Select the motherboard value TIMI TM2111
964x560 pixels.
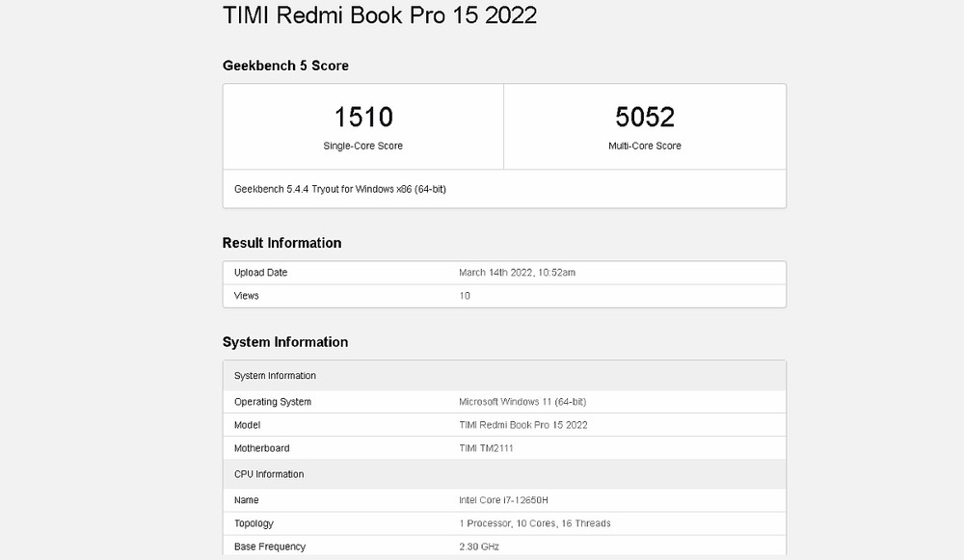(486, 448)
